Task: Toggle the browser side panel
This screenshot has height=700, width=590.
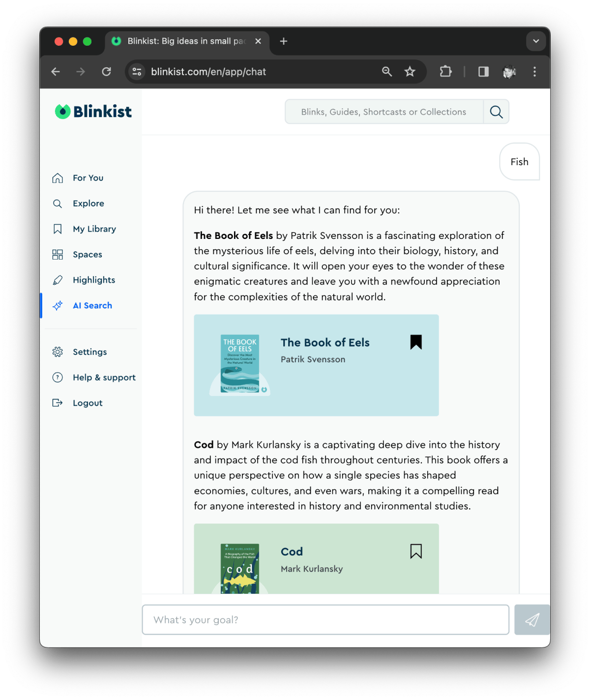Action: pyautogui.click(x=483, y=72)
